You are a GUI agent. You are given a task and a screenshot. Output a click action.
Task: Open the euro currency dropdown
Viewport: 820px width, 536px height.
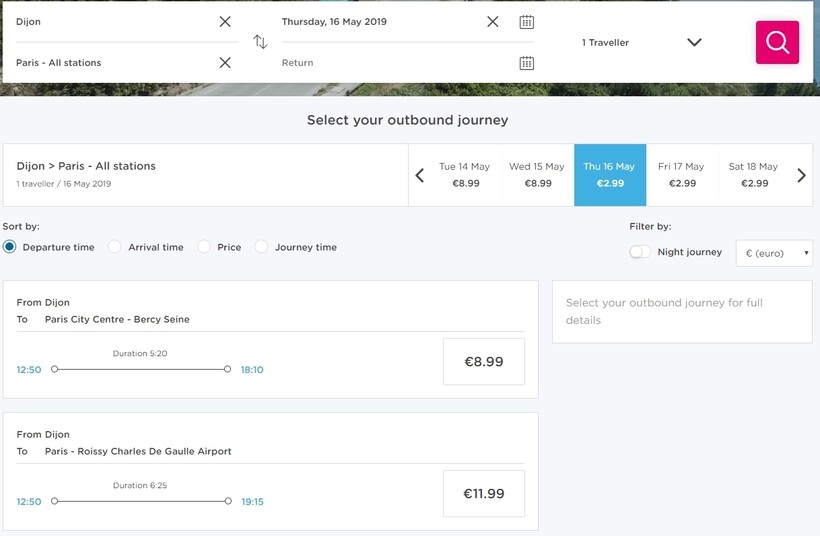click(x=774, y=253)
